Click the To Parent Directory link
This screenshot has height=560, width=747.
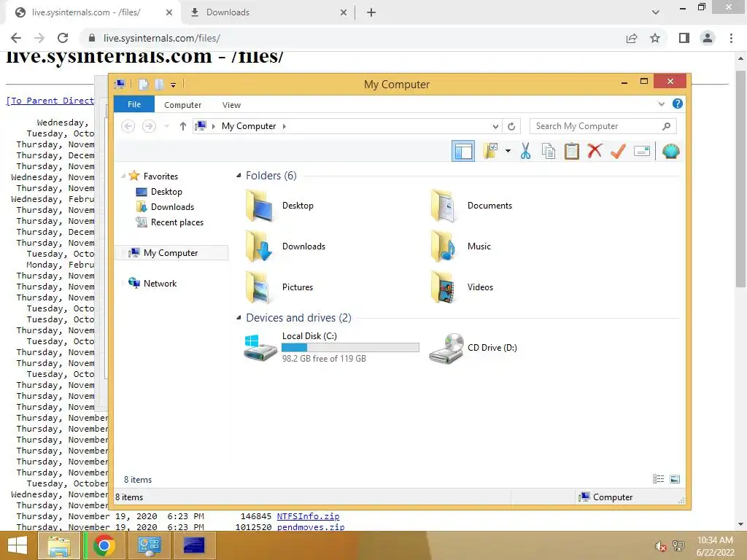point(50,101)
